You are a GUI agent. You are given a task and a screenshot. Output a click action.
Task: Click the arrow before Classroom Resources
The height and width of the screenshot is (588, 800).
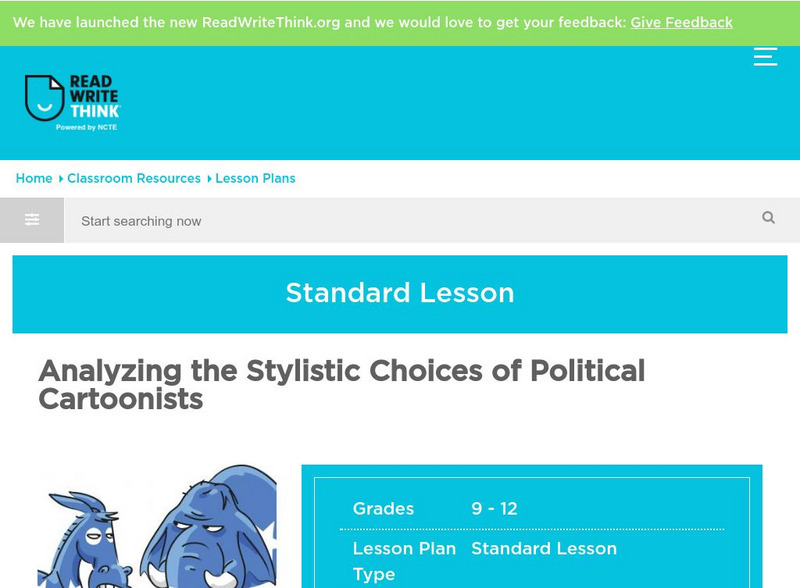61,179
